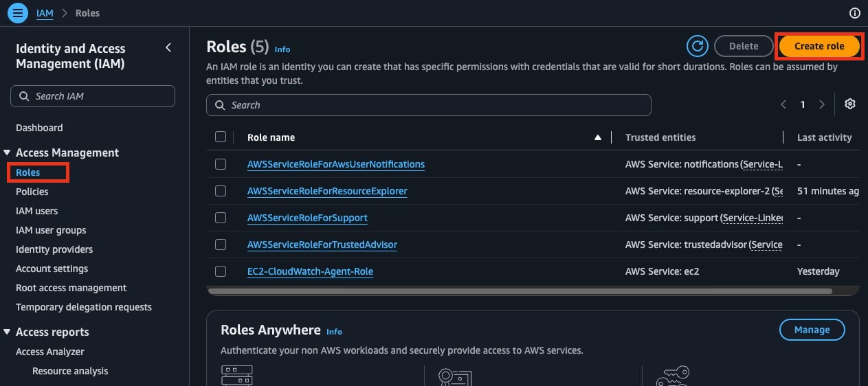Check AWSServiceRoleForAwsUserNotifications row checkbox
Screen dimensions: 868x386
pyautogui.click(x=221, y=164)
